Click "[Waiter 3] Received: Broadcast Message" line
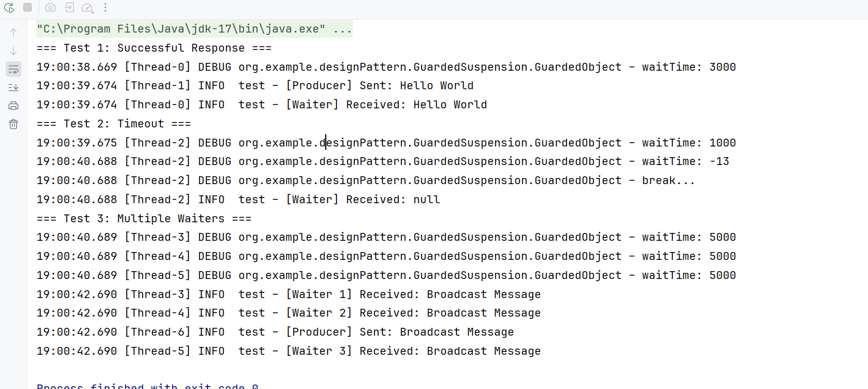The height and width of the screenshot is (389, 868). pyautogui.click(x=289, y=351)
